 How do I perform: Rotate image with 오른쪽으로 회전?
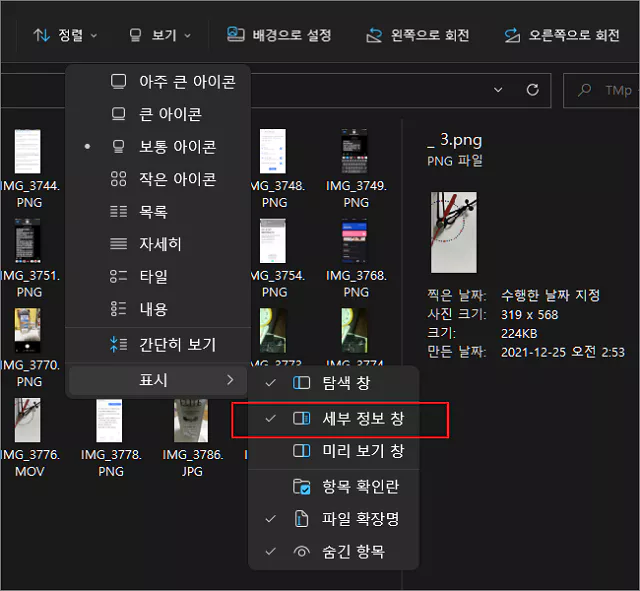562,35
